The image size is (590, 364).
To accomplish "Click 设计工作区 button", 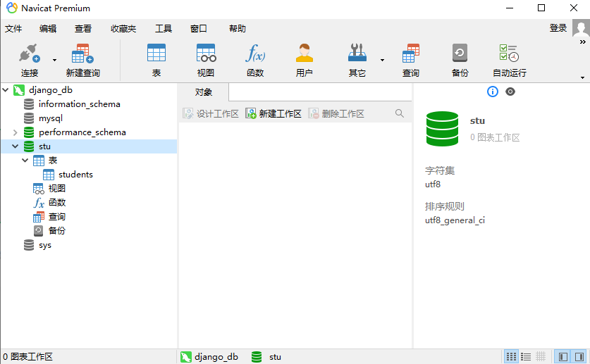I will 211,113.
